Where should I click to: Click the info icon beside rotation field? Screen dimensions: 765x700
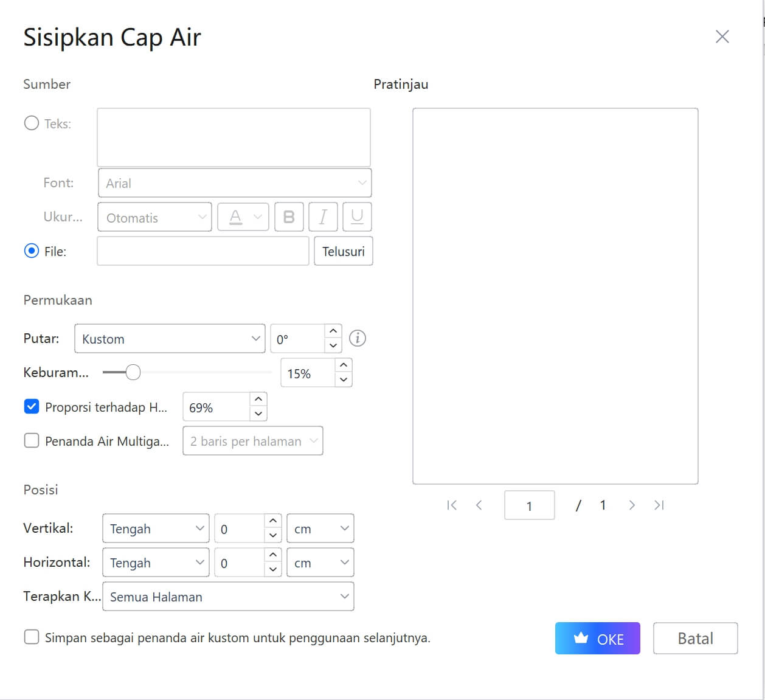[358, 339]
